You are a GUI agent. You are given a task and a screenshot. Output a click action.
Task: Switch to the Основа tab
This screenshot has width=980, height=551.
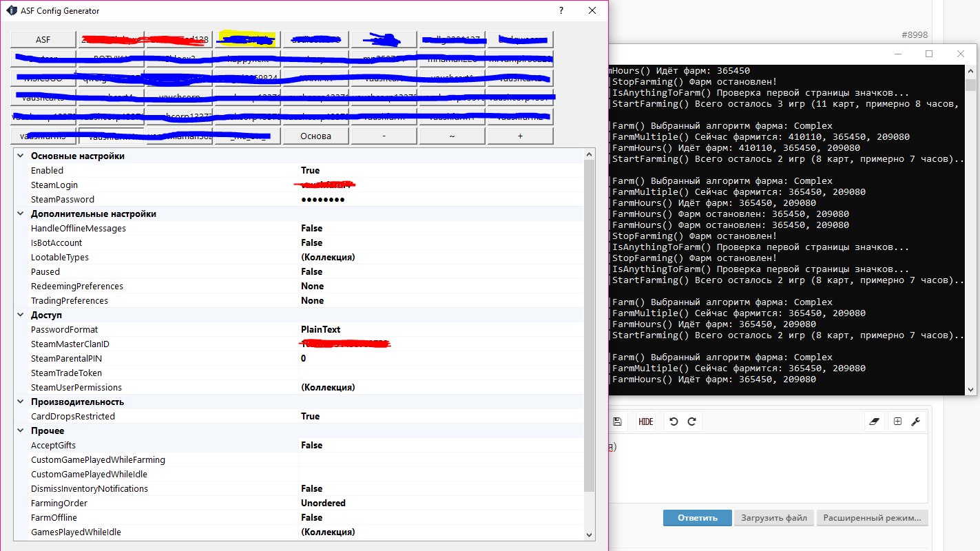tap(315, 136)
